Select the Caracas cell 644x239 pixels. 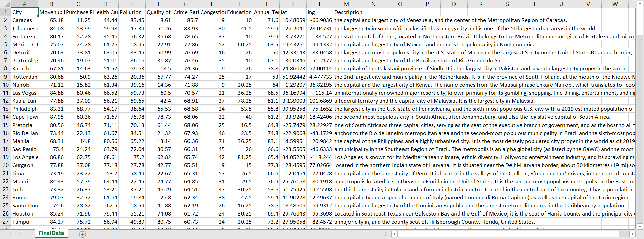coord(25,20)
